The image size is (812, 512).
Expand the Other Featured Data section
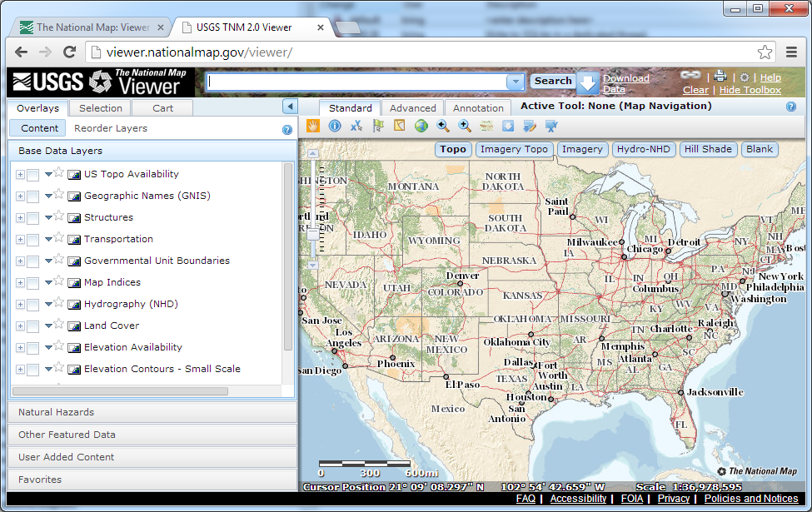(x=152, y=435)
